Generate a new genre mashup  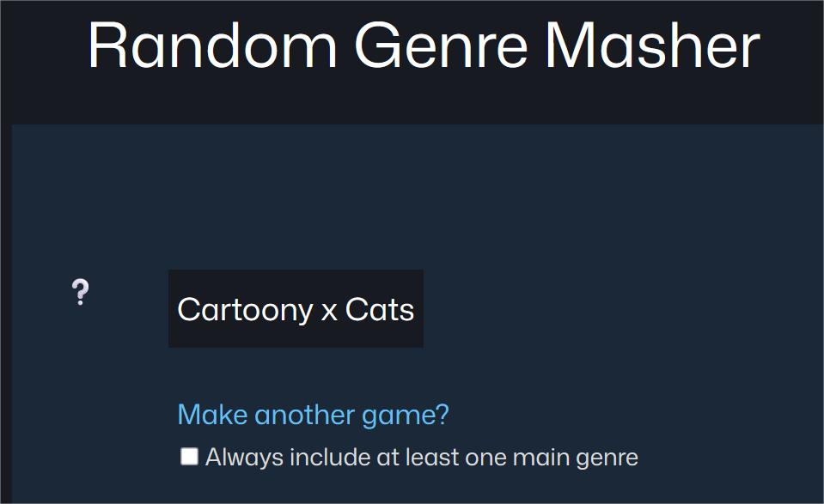(313, 415)
